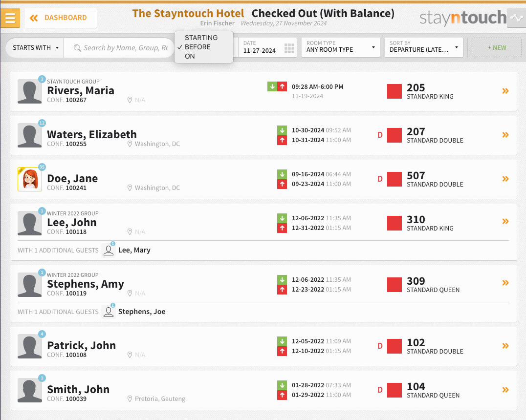Click Winter 2022 Group label above Lee, John

click(x=72, y=213)
